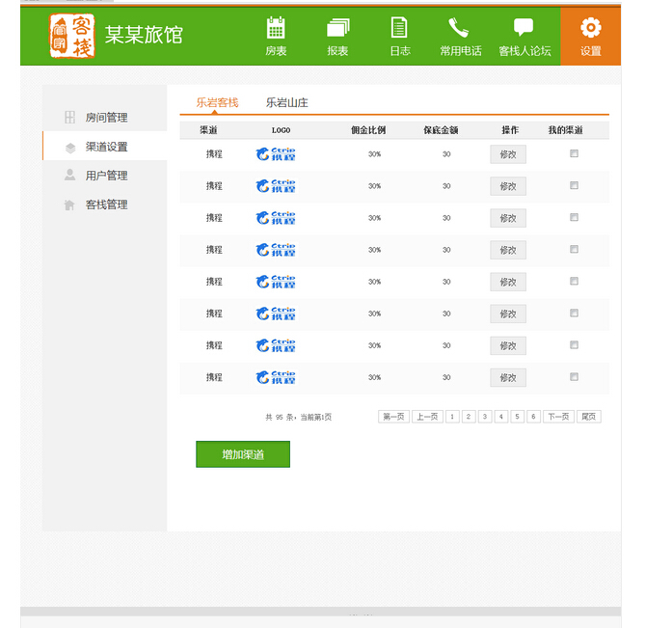Click the 客栈 logo in header

tap(72, 36)
